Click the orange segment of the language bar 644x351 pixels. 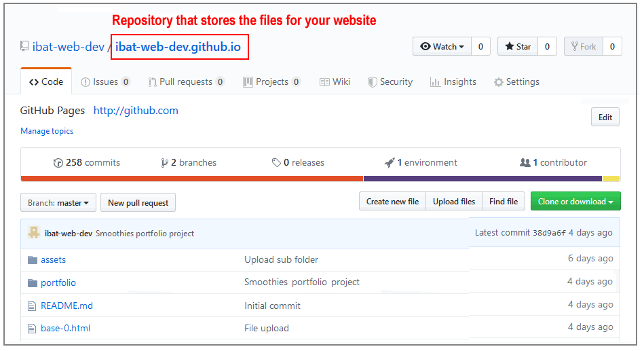192,179
